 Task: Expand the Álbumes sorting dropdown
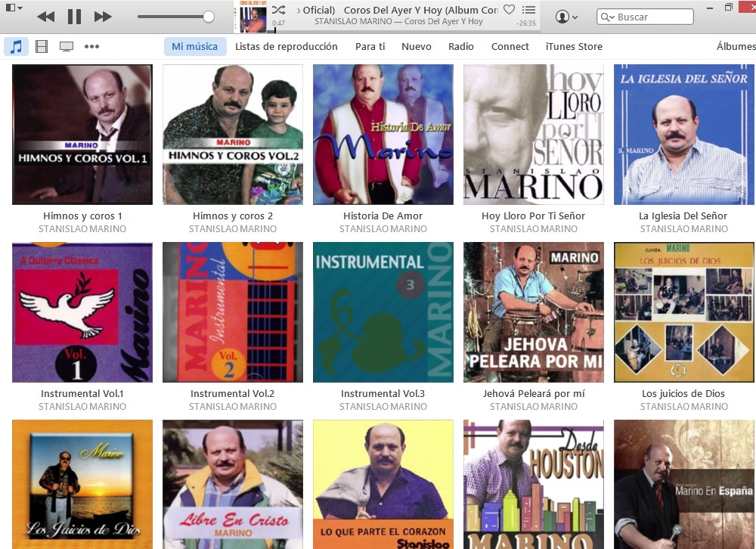(736, 46)
